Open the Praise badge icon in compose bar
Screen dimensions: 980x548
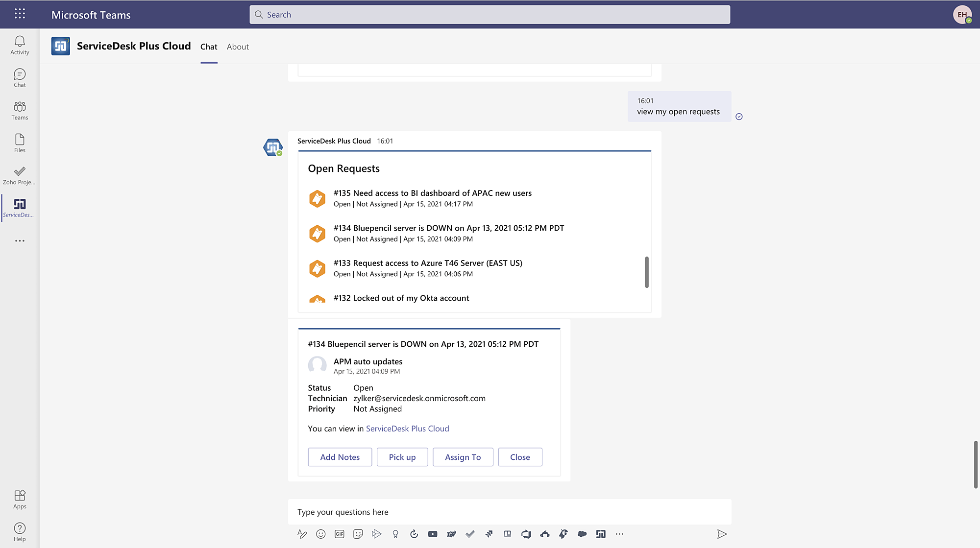pos(395,534)
